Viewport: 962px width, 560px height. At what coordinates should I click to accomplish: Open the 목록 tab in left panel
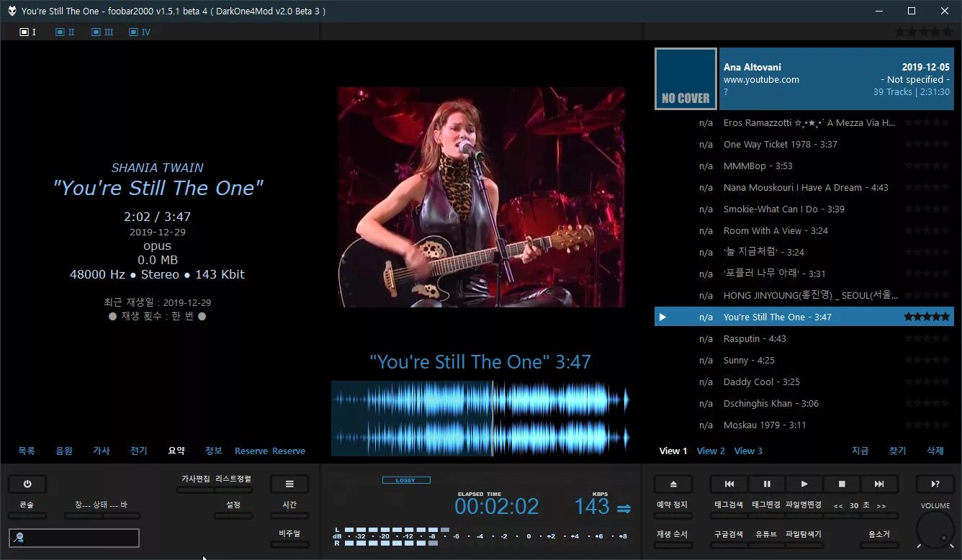click(x=27, y=451)
